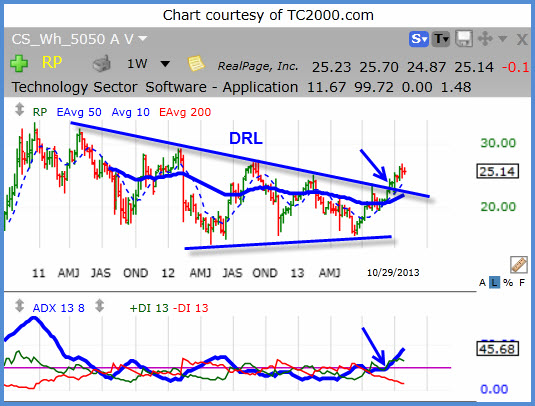This screenshot has height=406, width=535.
Task: Edit the Avg 10 indicator label
Action: 131,112
